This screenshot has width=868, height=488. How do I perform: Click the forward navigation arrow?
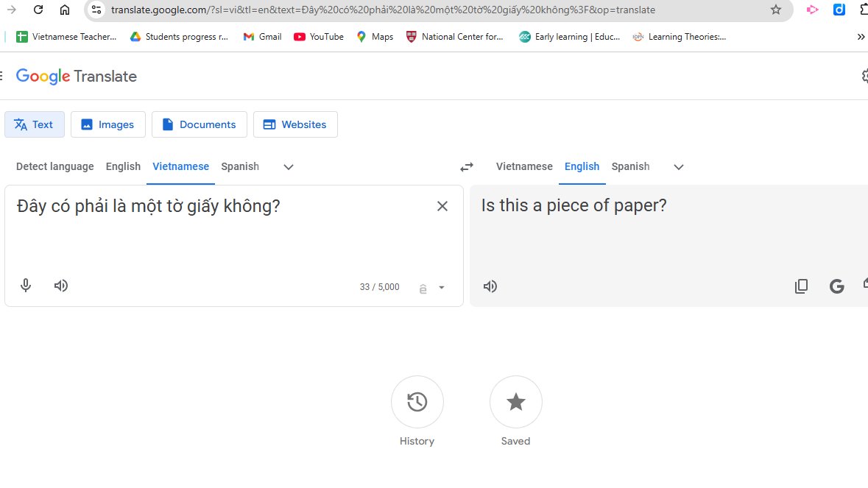tap(12, 10)
